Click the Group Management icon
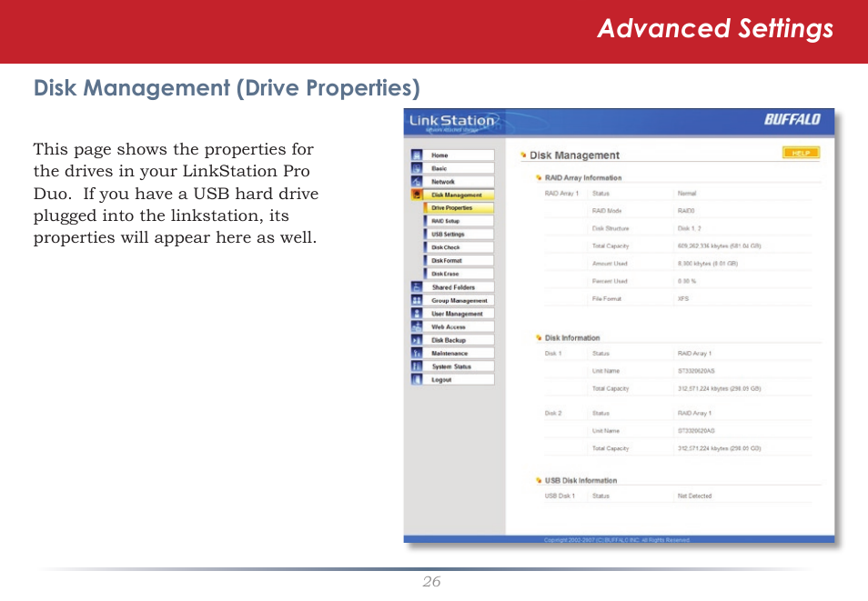 click(417, 300)
